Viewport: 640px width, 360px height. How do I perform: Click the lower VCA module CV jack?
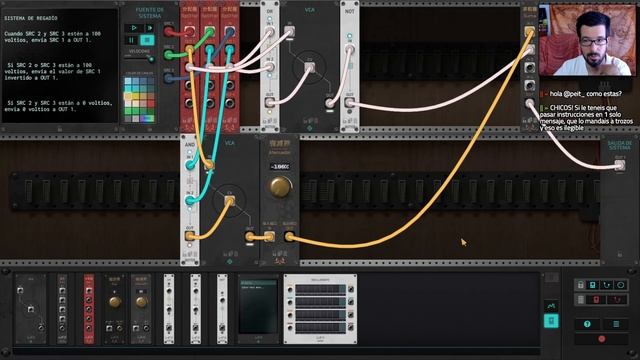230,200
